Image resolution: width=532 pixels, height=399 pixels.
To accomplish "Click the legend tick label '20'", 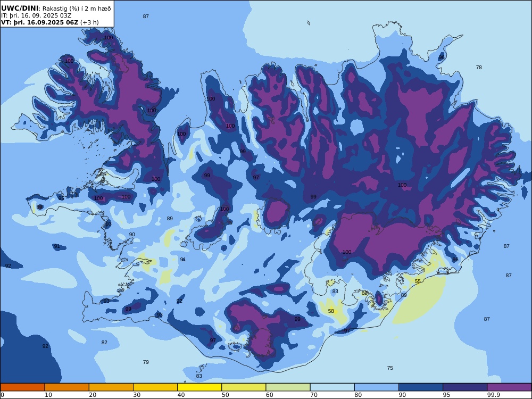I will pos(93,395).
